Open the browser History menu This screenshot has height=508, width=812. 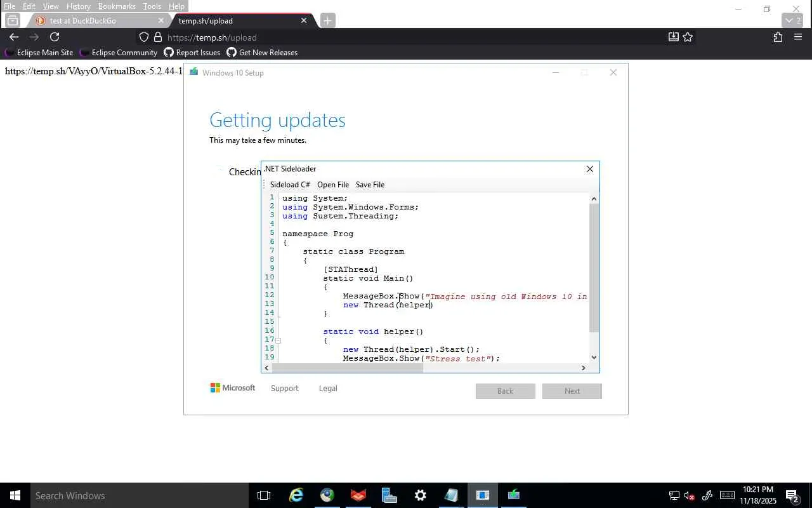(x=79, y=6)
